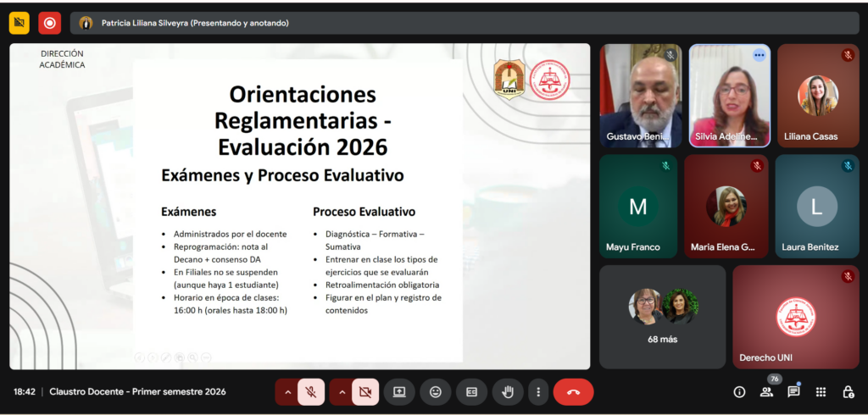Open the activities grid icon
Screen dimensions: 868x415
821,392
